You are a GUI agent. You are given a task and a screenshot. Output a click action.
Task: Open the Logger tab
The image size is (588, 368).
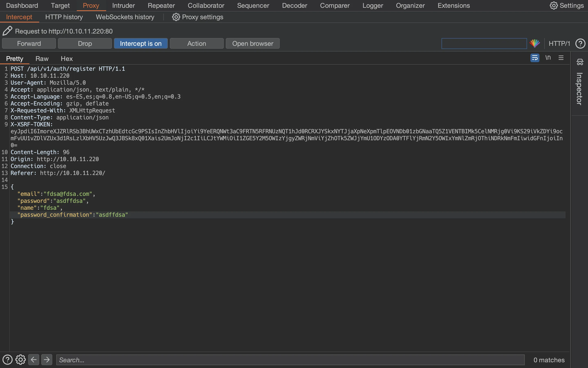point(373,6)
